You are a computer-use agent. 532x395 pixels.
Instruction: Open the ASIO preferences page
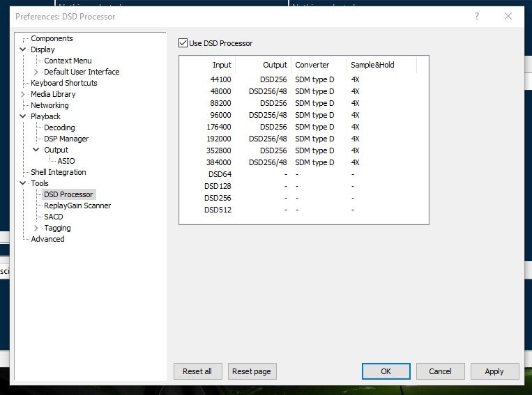(66, 161)
